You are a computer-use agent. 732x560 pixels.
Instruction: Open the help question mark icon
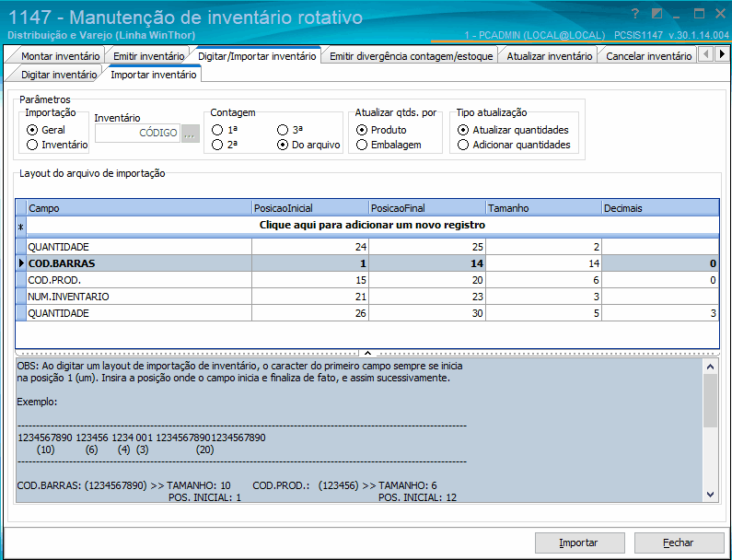[635, 14]
